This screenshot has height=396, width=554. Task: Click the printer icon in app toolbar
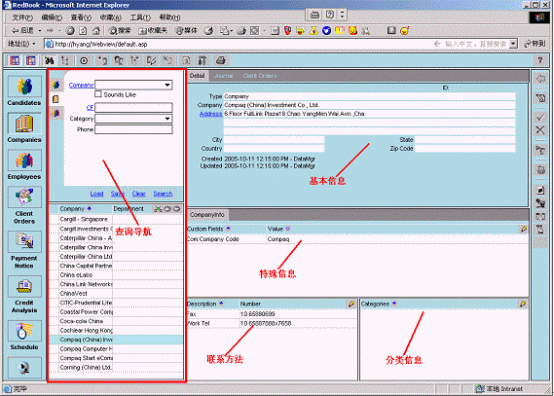(220, 60)
